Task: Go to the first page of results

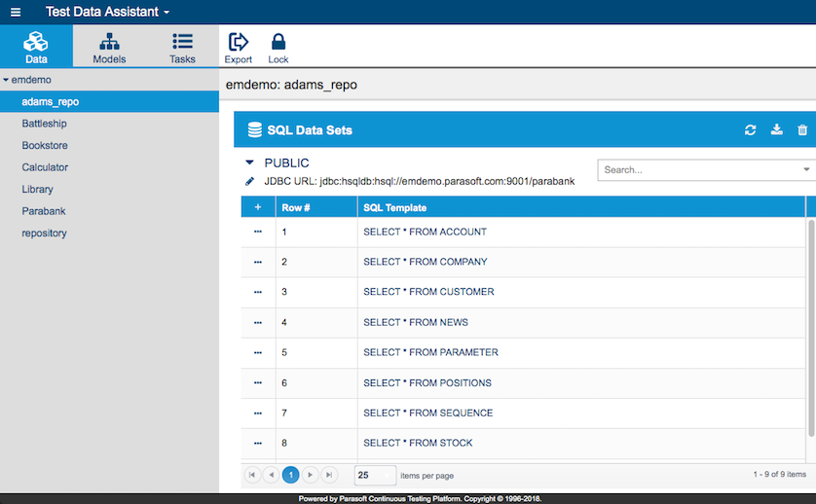Action: click(x=252, y=475)
